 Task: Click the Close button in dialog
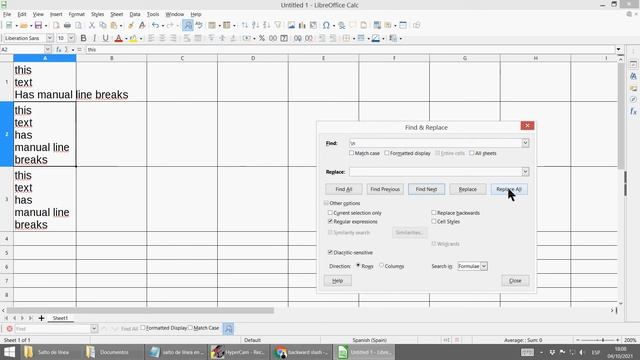click(515, 280)
